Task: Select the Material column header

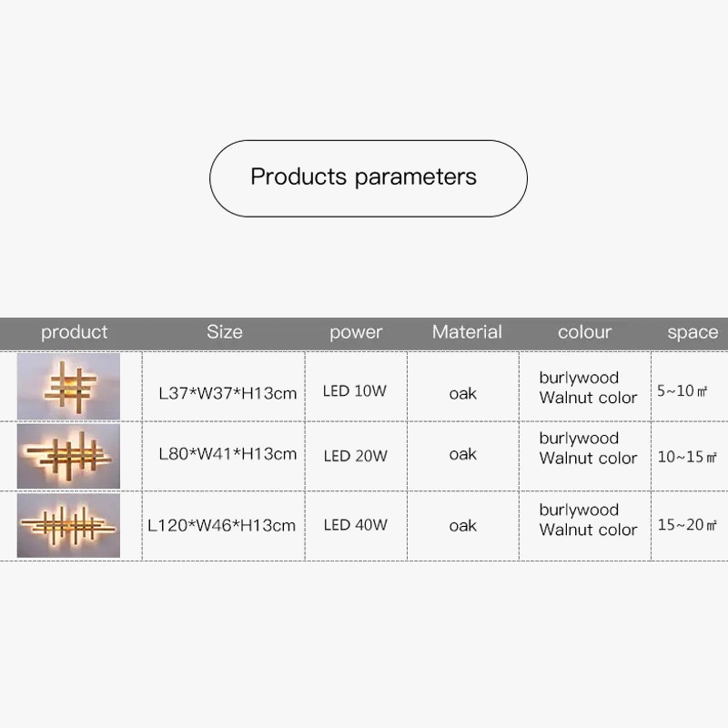Action: [x=467, y=332]
